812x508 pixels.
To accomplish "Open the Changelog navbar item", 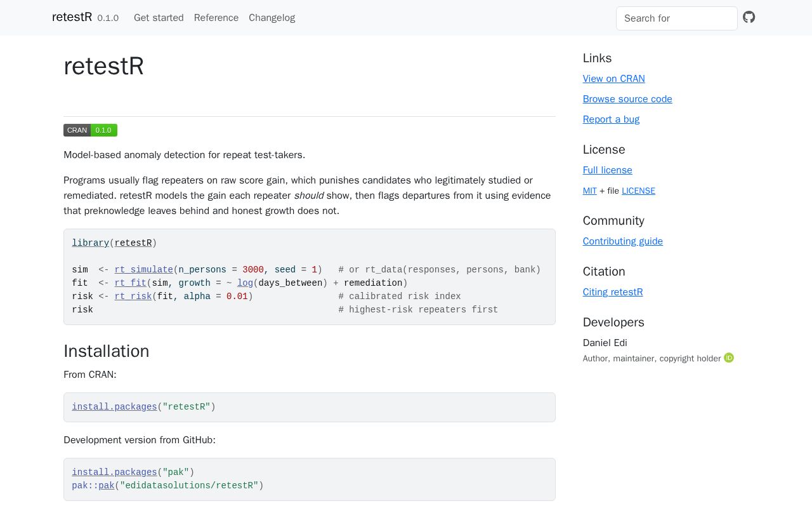I will click(272, 18).
